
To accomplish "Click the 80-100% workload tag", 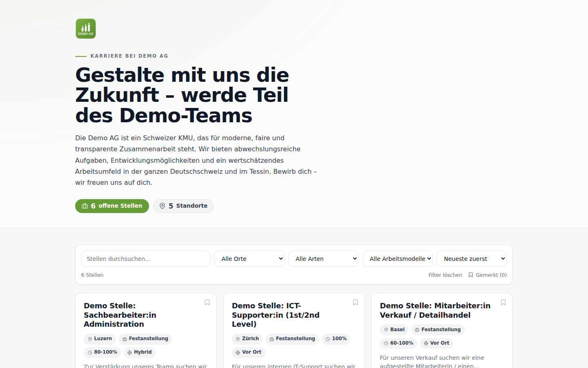I will [102, 352].
